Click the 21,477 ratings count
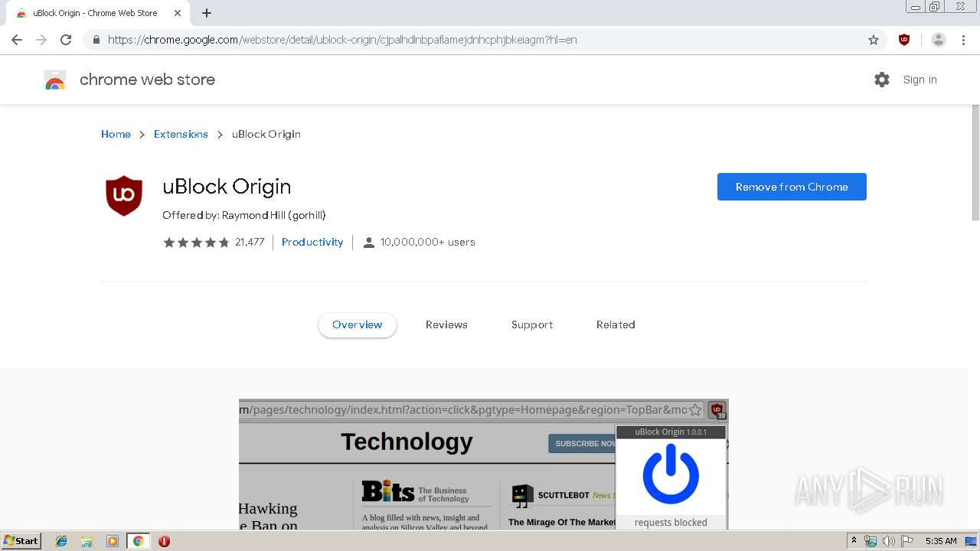The height and width of the screenshot is (551, 980). pyautogui.click(x=250, y=243)
